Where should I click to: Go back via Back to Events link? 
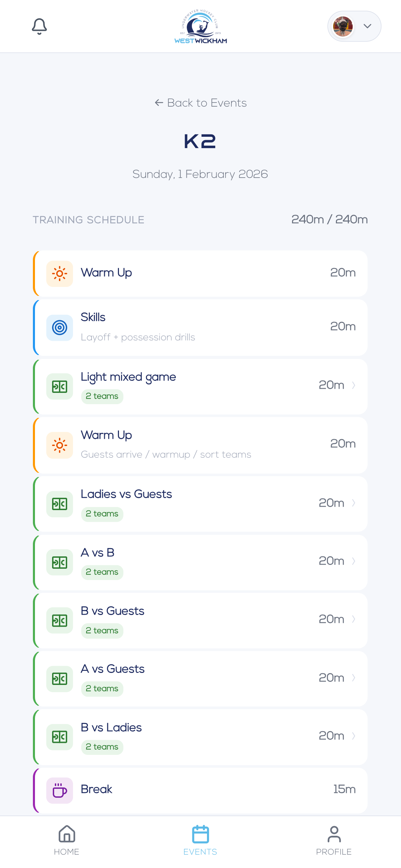[x=200, y=103]
